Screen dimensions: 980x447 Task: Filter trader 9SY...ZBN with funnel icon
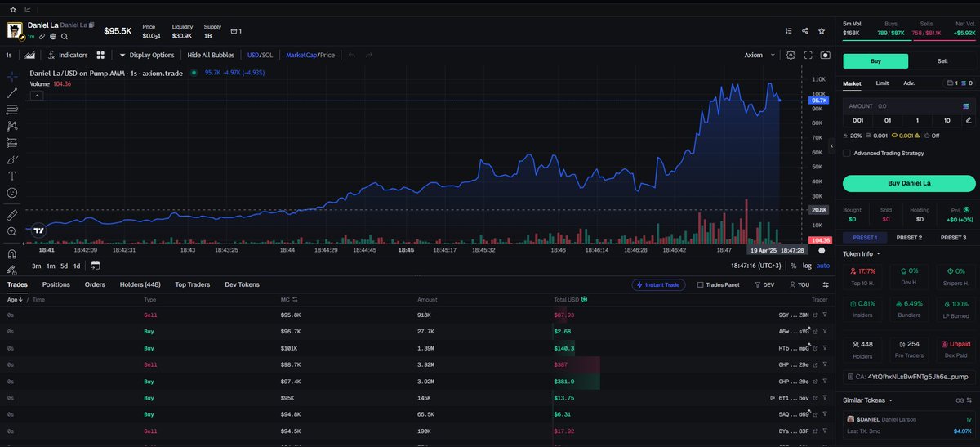tap(823, 314)
